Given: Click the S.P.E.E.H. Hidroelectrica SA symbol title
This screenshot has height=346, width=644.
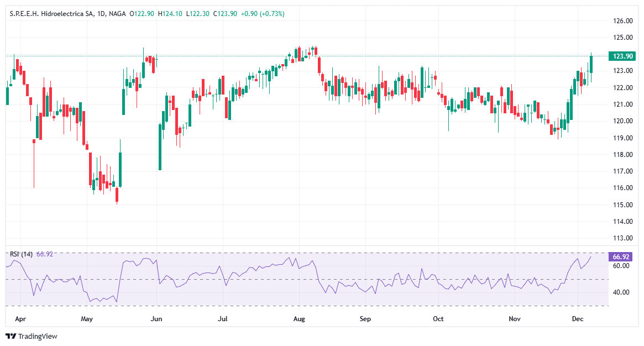Looking at the screenshot, I should click(x=52, y=14).
